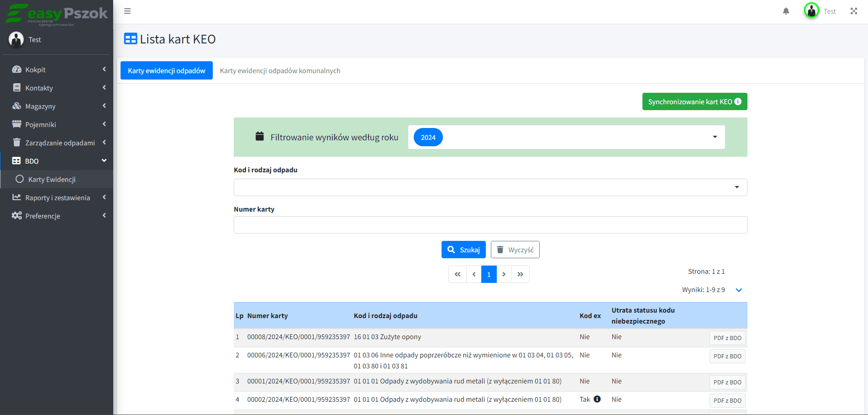Click the Numer karty input field

(490, 225)
